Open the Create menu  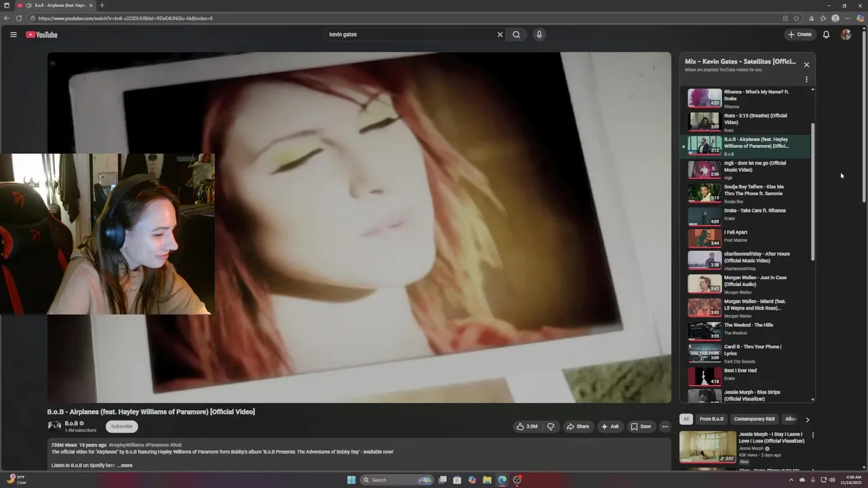click(x=800, y=35)
